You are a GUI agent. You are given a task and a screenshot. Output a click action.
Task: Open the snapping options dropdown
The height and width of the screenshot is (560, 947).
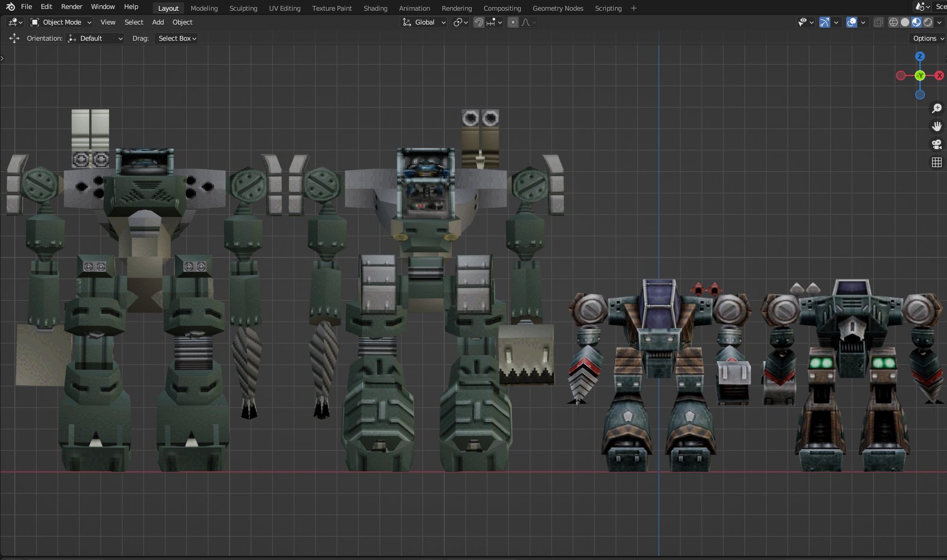pyautogui.click(x=494, y=22)
